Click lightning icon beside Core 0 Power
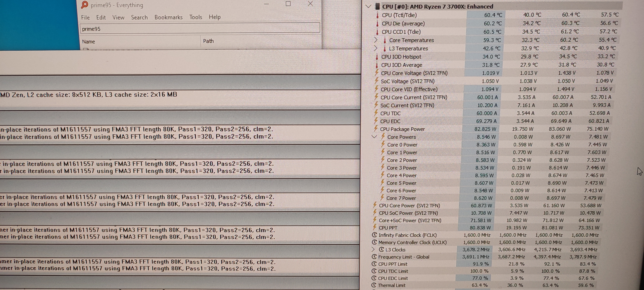The image size is (644, 290). [x=383, y=144]
